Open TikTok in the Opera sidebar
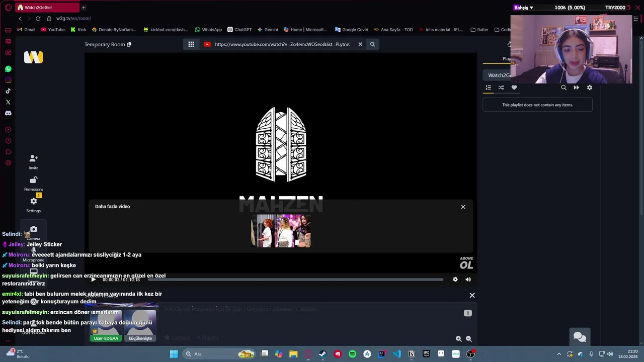The image size is (644, 362). (x=8, y=91)
